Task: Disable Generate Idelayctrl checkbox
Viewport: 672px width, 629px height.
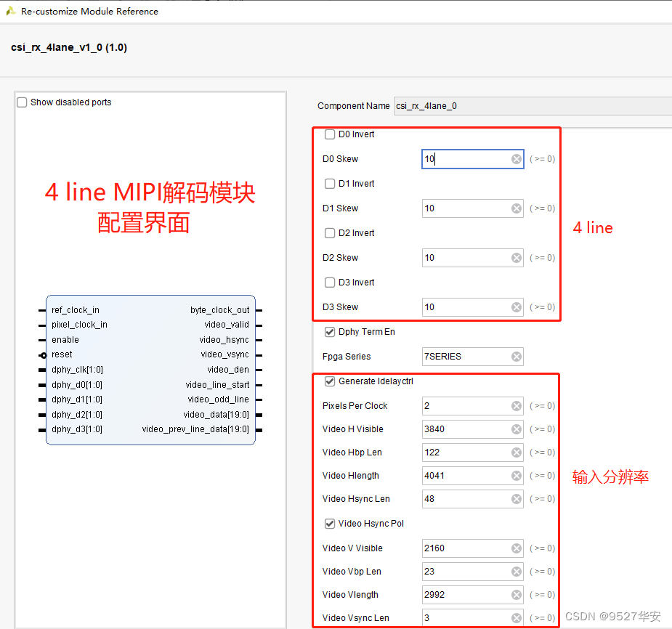Action: pyautogui.click(x=330, y=381)
